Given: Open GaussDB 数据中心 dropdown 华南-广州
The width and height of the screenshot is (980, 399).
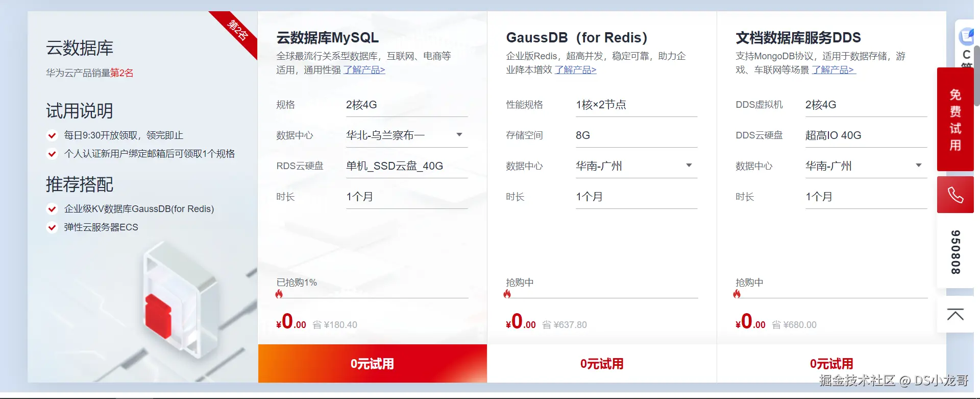Looking at the screenshot, I should click(x=636, y=166).
